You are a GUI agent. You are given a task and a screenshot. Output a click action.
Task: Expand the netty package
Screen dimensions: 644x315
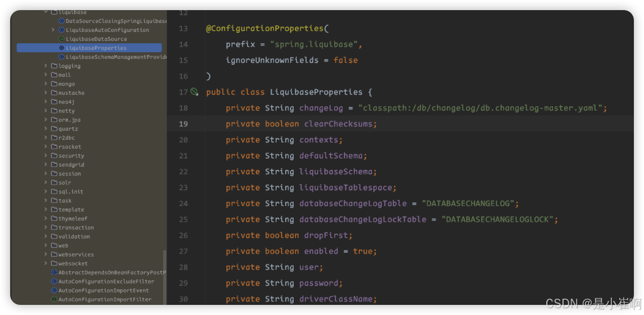[46, 111]
